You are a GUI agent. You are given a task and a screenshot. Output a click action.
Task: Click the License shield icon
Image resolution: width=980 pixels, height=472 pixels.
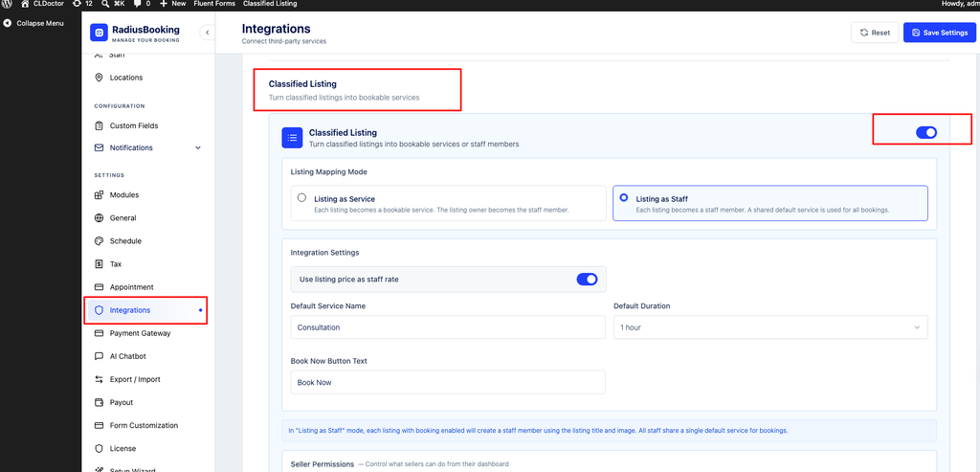[99, 449]
